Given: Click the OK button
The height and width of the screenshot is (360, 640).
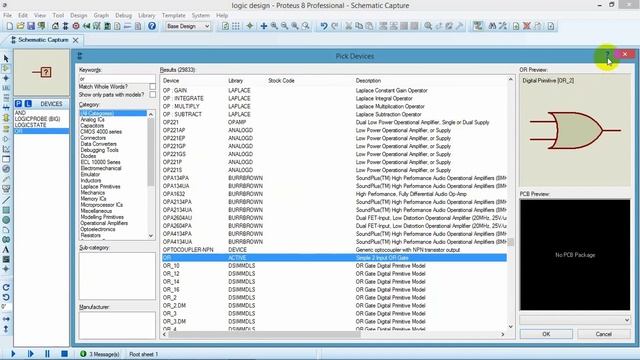Looking at the screenshot, I should coord(546,334).
